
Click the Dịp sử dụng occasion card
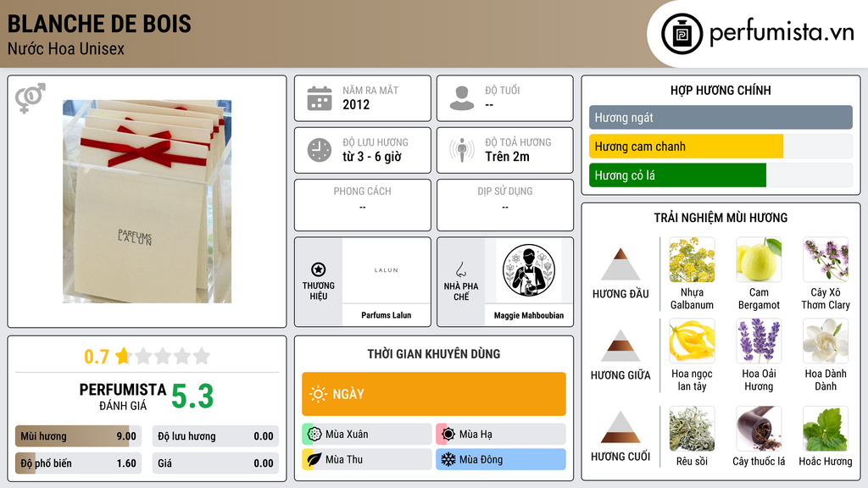tap(505, 205)
